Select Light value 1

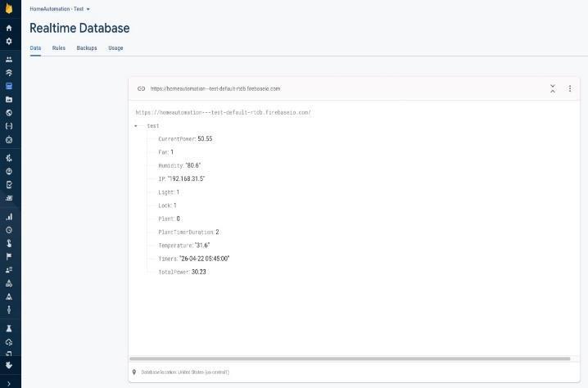click(x=178, y=192)
